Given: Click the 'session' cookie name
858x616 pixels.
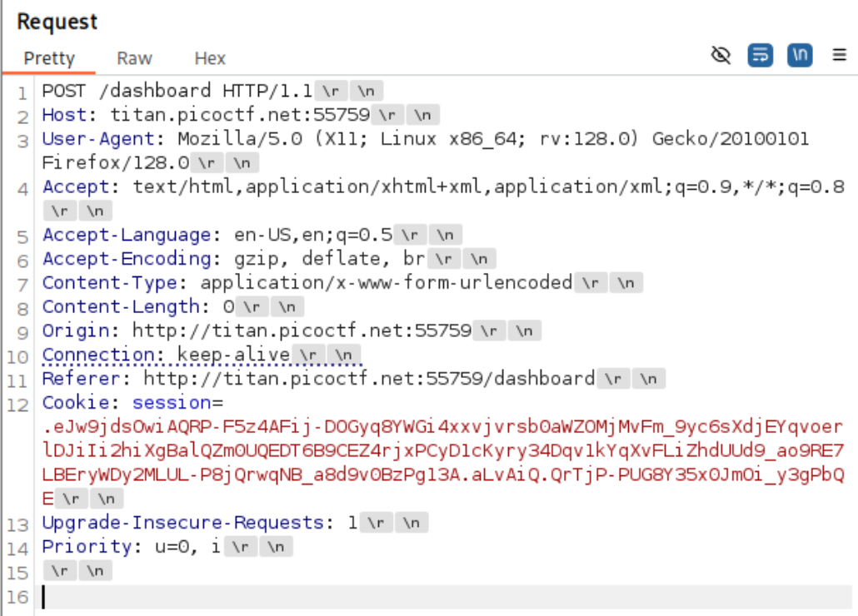Looking at the screenshot, I should [x=172, y=403].
